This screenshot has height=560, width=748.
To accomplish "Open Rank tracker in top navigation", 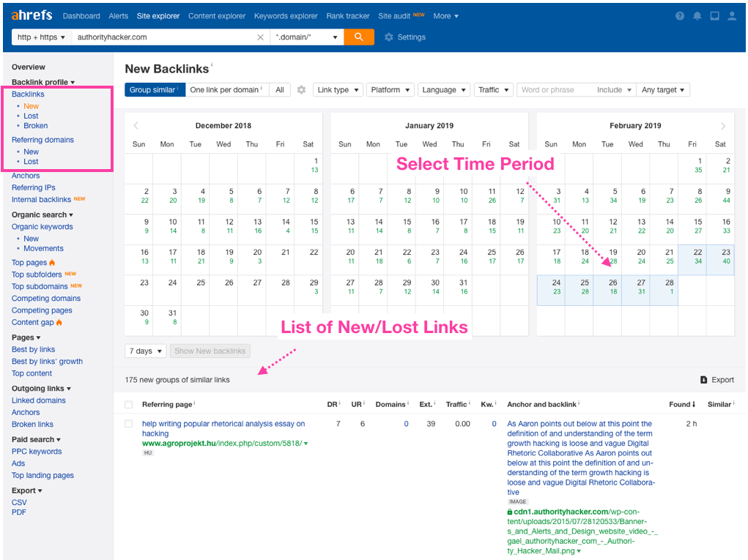I will (348, 15).
